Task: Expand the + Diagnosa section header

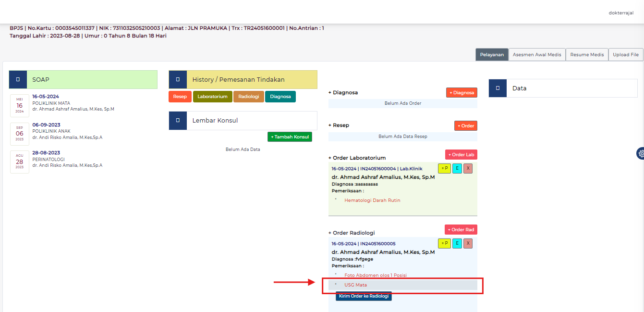Action: 343,92
